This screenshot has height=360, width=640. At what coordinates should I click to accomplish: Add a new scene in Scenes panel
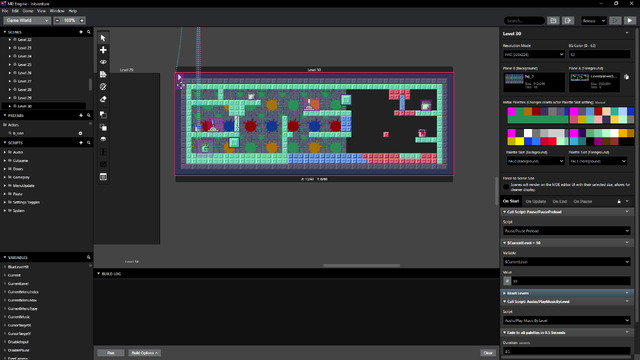[x=81, y=32]
